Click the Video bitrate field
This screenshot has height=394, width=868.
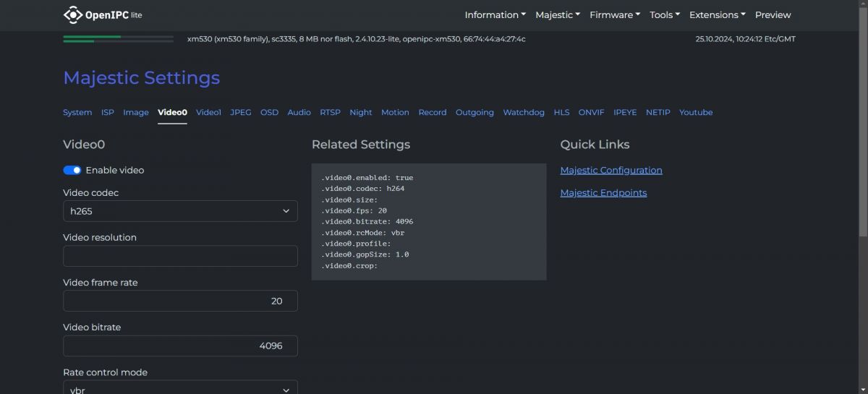coord(180,346)
